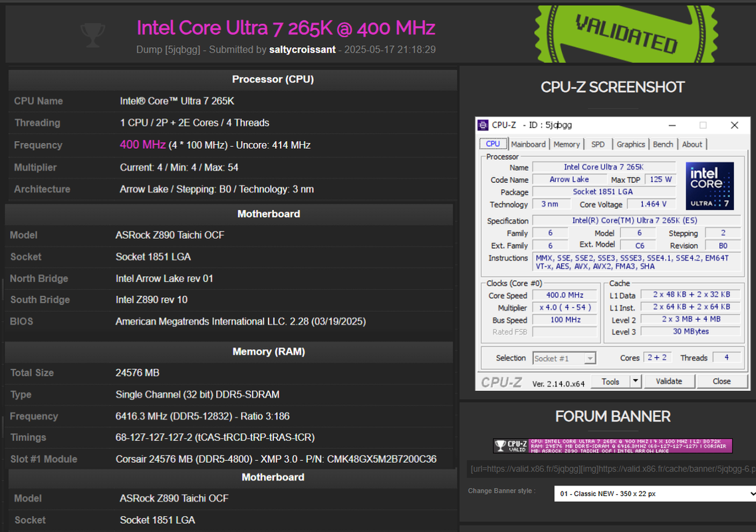Click the pink 400 MHz frequency value
The image size is (756, 532).
coord(143,145)
